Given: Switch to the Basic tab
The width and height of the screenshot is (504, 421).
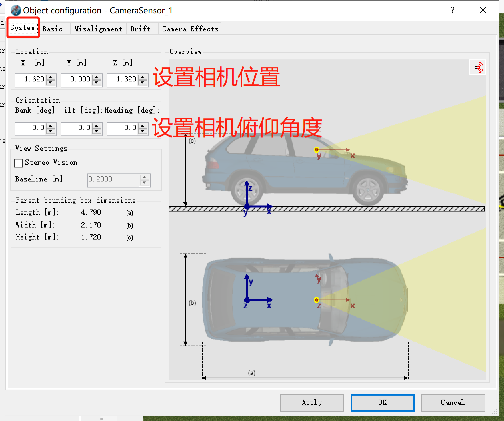Looking at the screenshot, I should (x=53, y=28).
